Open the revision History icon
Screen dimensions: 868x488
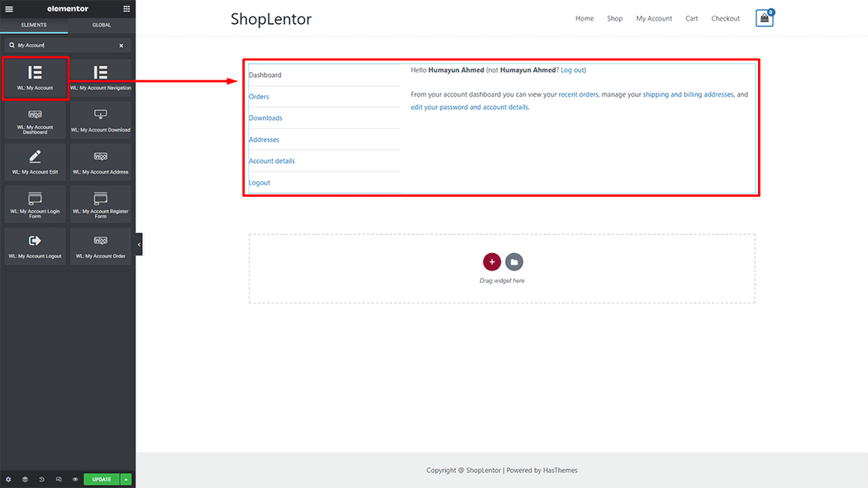click(x=41, y=479)
